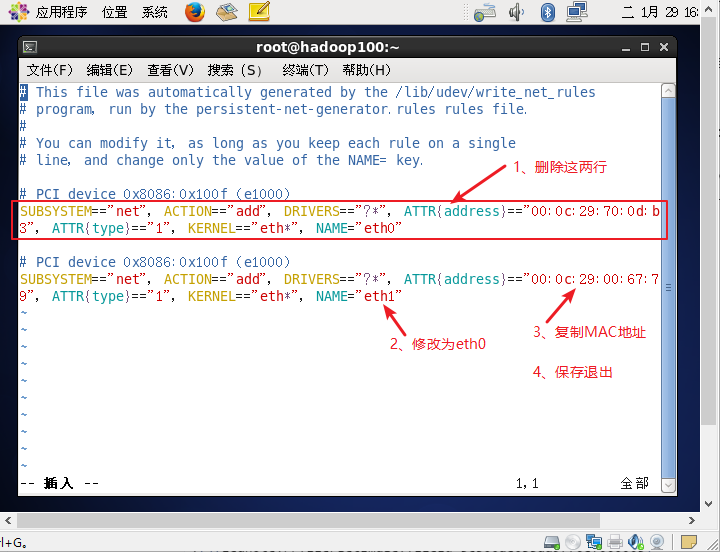Click first '# PCI device 0x8086:0x100f' comment
This screenshot has height=552, width=720.
tap(155, 194)
